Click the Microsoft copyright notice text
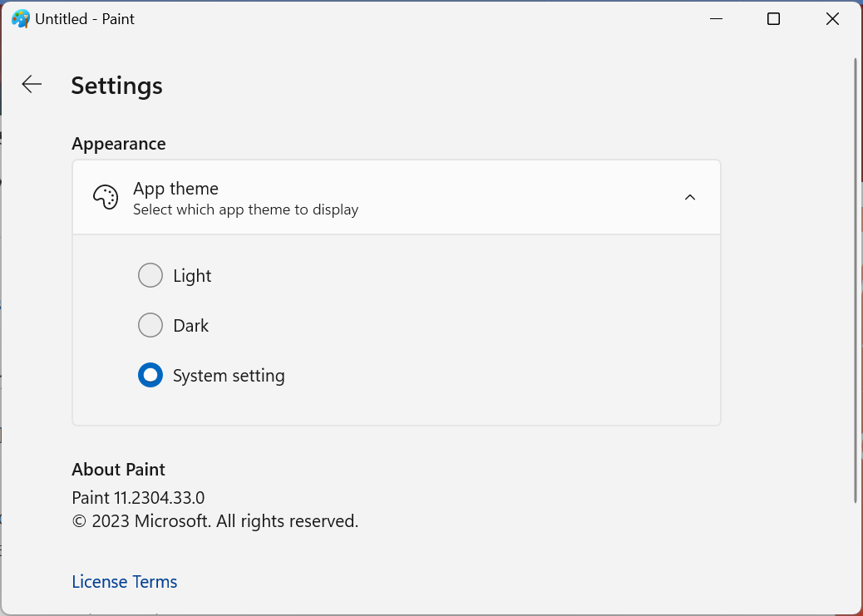This screenshot has height=616, width=863. tap(215, 521)
